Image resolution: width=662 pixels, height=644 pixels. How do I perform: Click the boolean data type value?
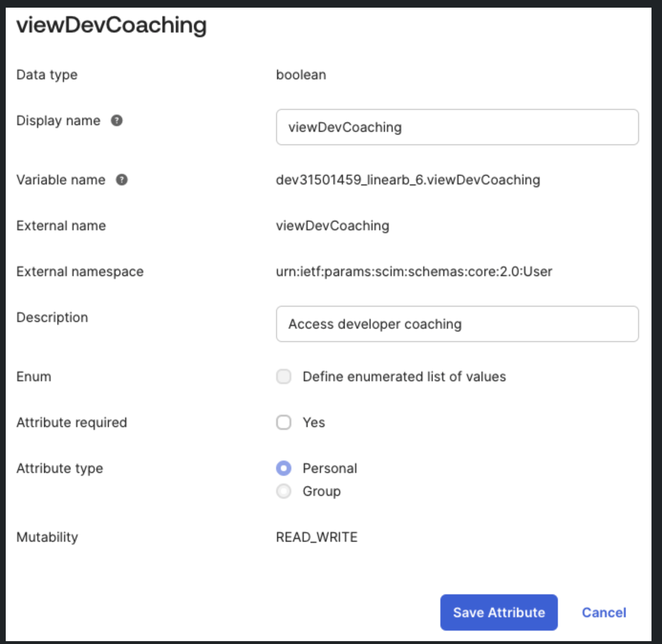301,75
